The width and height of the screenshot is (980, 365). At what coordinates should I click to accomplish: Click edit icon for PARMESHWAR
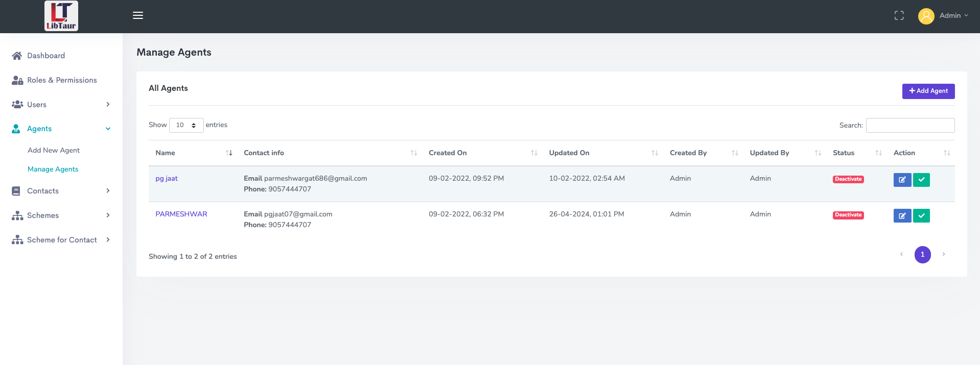[x=902, y=215]
